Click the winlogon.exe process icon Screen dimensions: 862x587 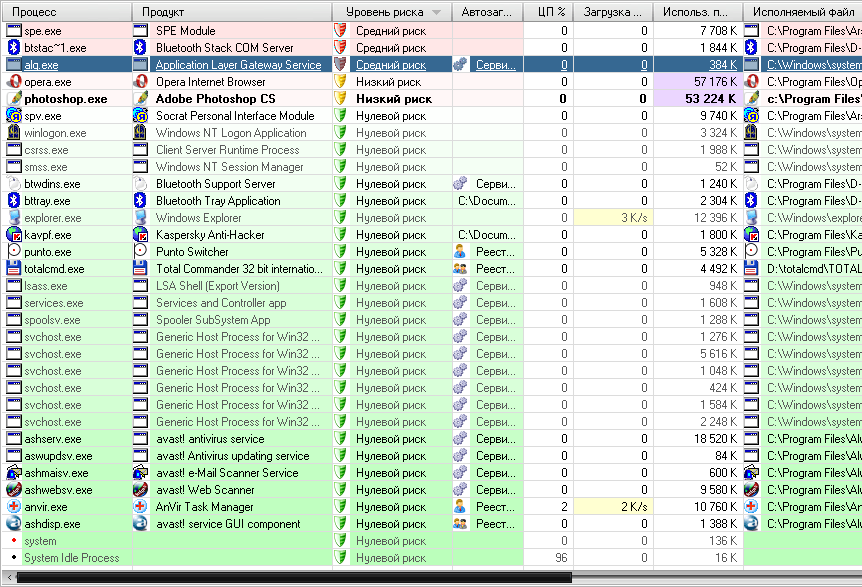13,133
